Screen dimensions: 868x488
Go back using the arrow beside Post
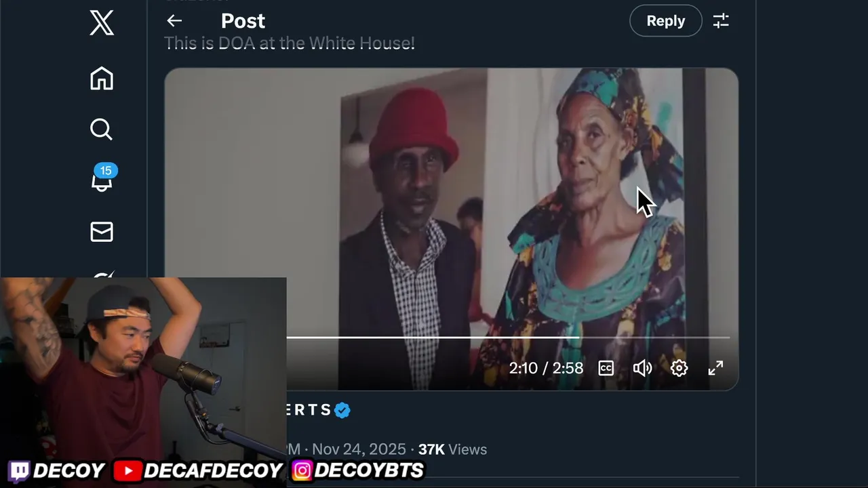pos(174,21)
